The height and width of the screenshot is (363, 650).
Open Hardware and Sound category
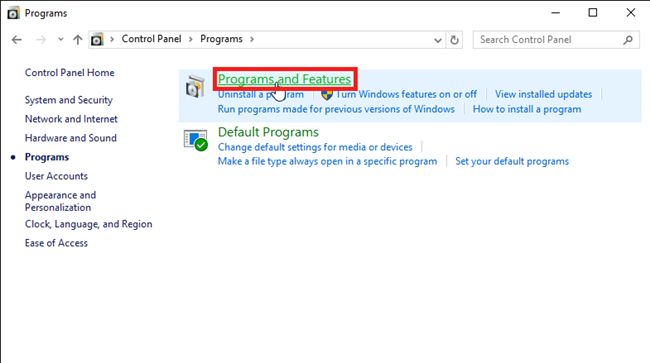click(71, 138)
